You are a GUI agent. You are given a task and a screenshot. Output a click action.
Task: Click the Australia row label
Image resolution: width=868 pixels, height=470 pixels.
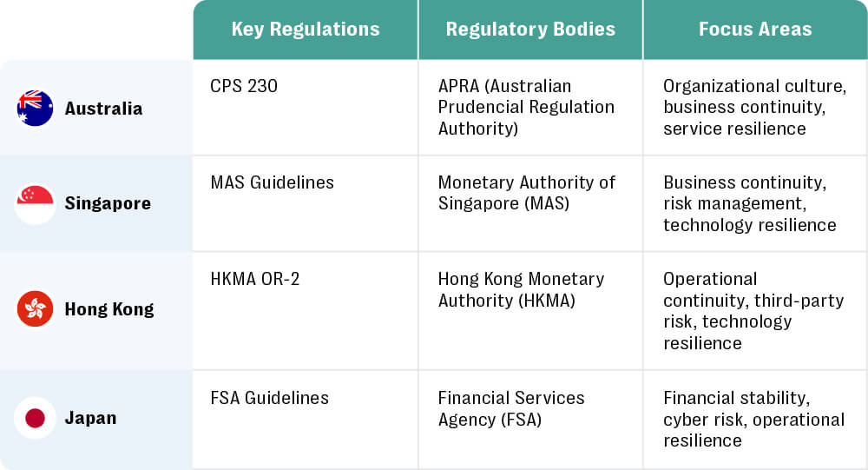(103, 109)
